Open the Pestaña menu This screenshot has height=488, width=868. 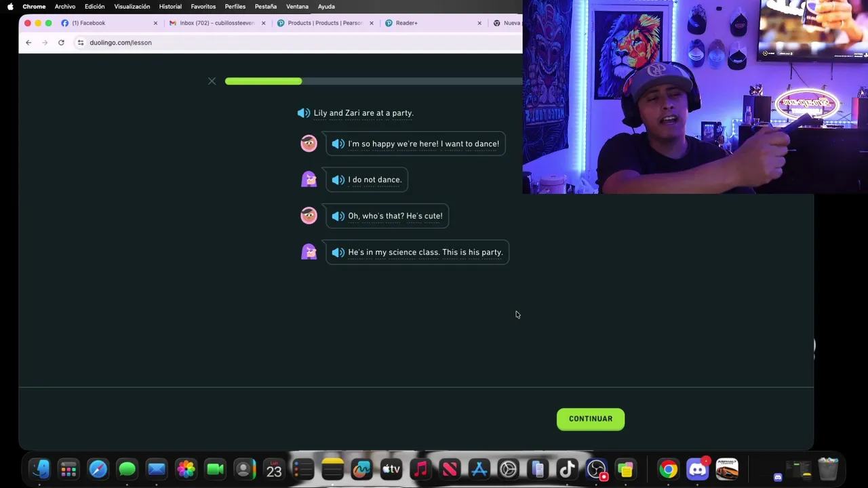pos(266,7)
